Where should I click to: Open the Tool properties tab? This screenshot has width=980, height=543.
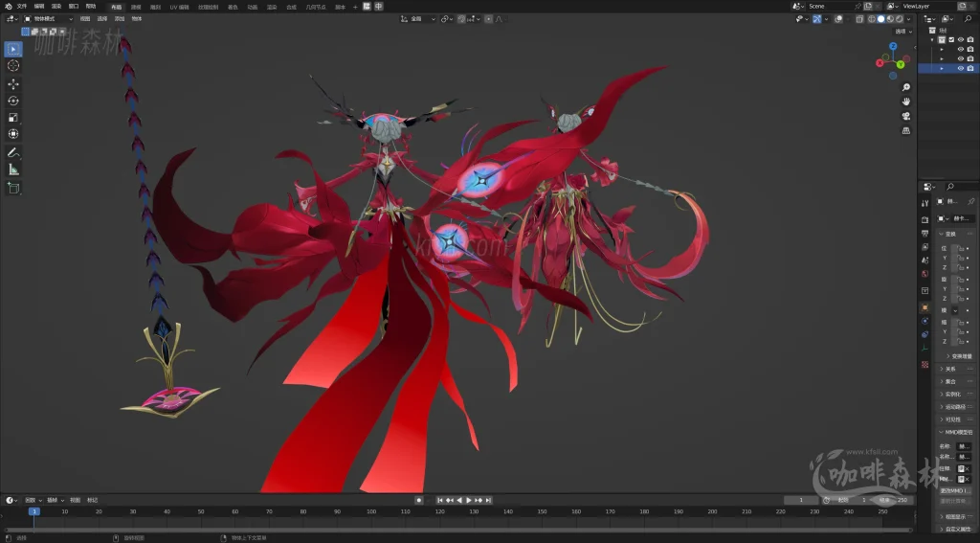click(925, 203)
